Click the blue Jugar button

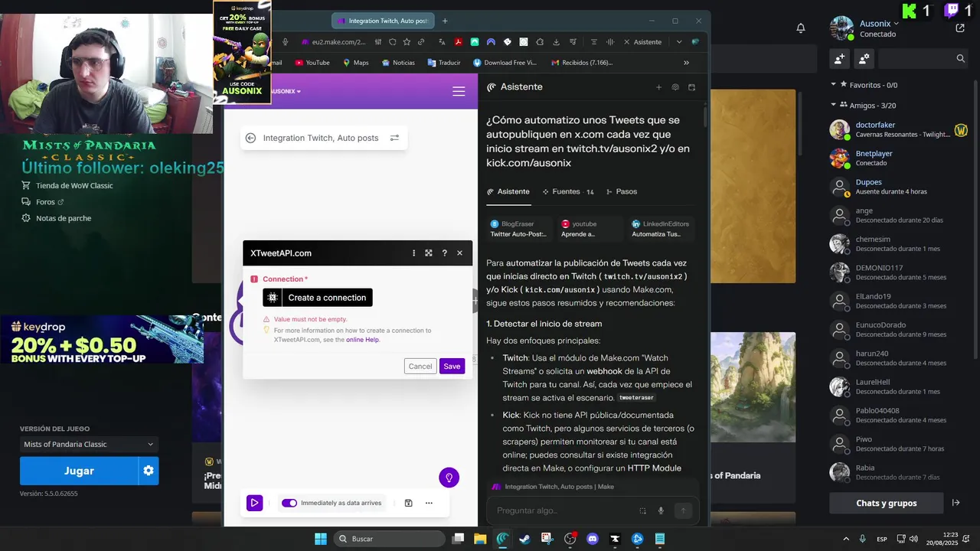click(x=79, y=471)
